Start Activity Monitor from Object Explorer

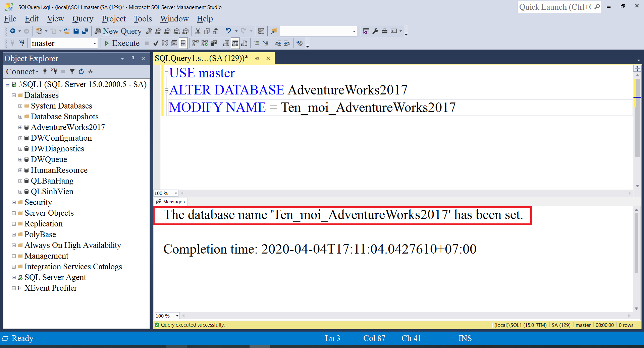point(90,71)
